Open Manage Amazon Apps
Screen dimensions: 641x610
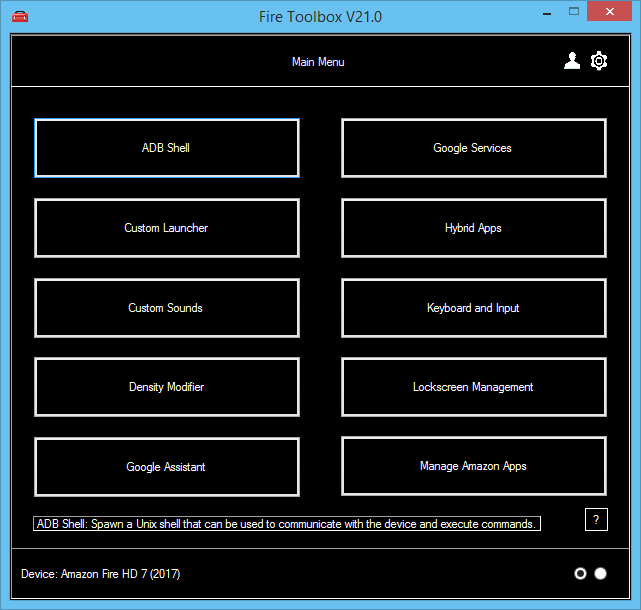474,466
